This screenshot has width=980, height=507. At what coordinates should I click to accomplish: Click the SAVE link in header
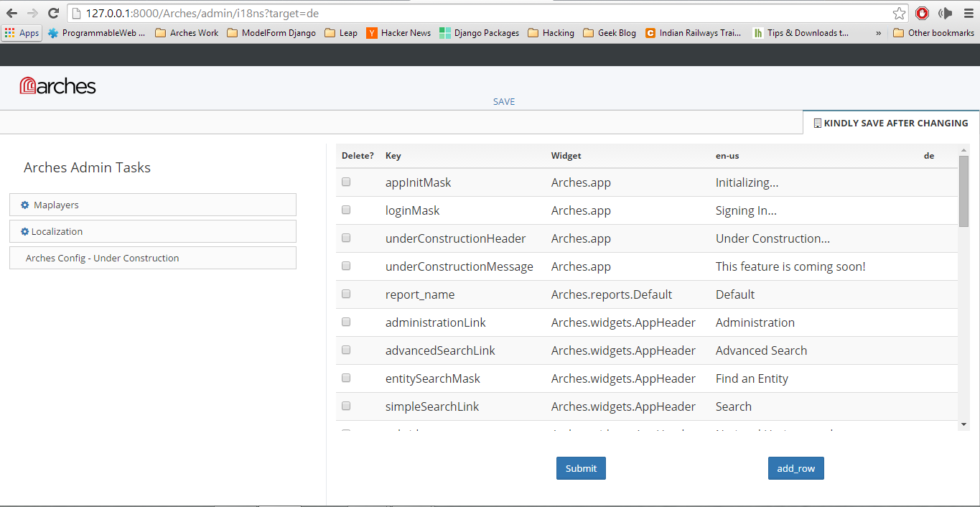[504, 101]
